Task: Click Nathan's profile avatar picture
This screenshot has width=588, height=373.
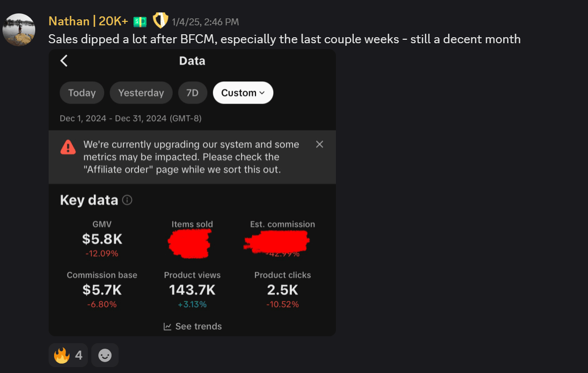Action: pos(19,30)
